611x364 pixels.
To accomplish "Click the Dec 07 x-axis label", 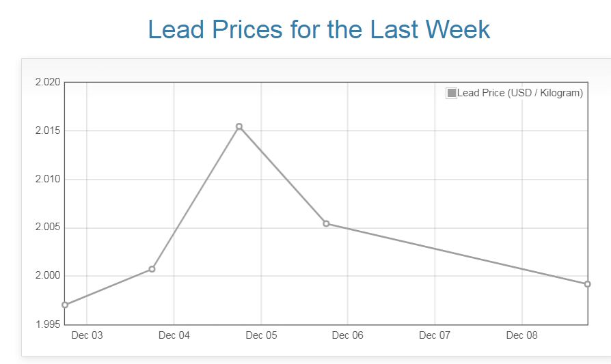I will pos(435,335).
